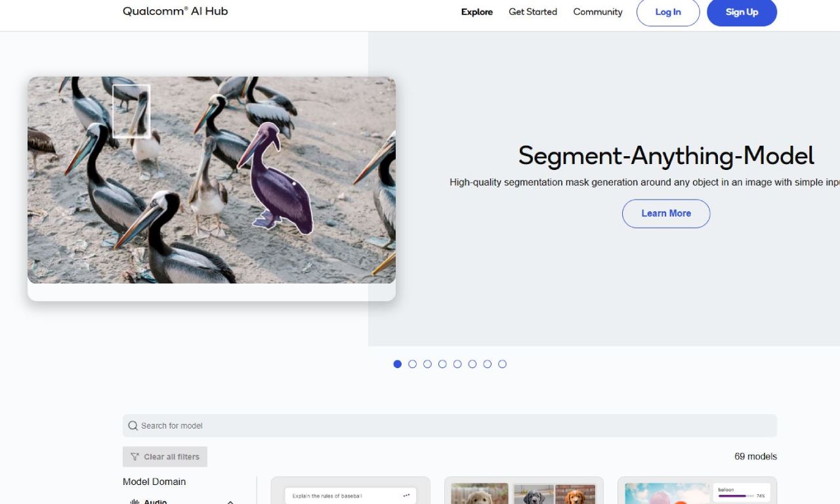Jump to the second carousel slide

(x=412, y=364)
